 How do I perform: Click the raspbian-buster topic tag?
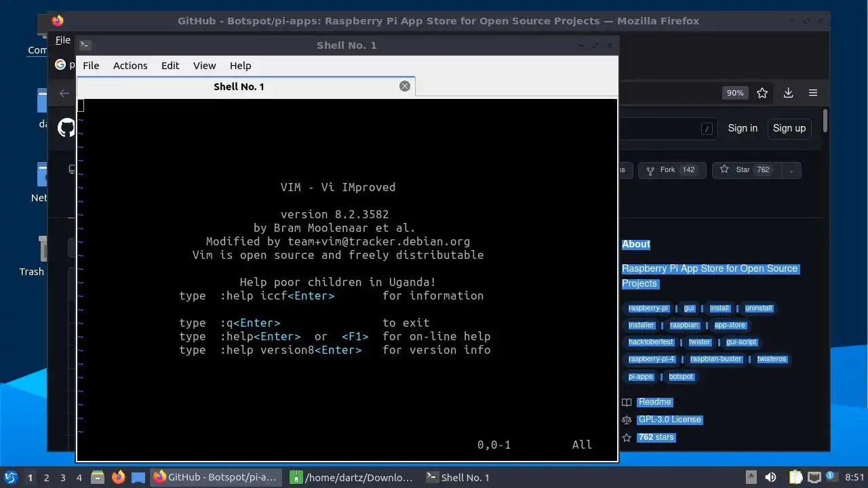pyautogui.click(x=716, y=359)
